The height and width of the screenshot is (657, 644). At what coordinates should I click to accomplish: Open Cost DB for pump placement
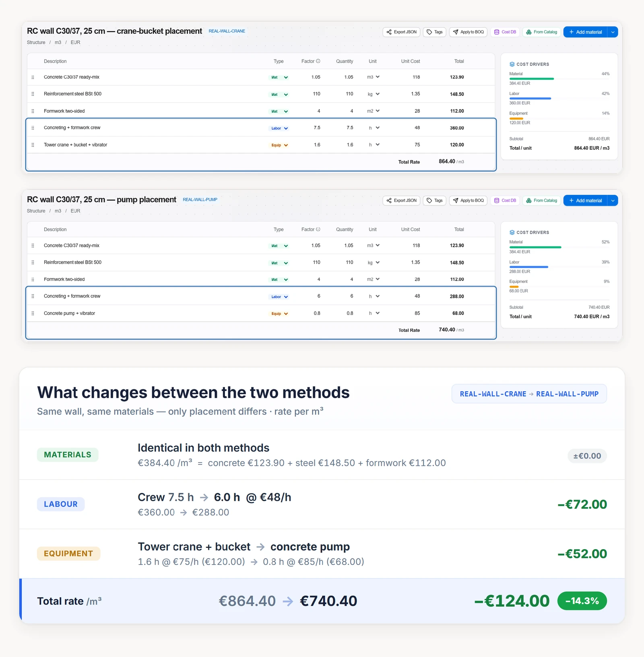505,200
